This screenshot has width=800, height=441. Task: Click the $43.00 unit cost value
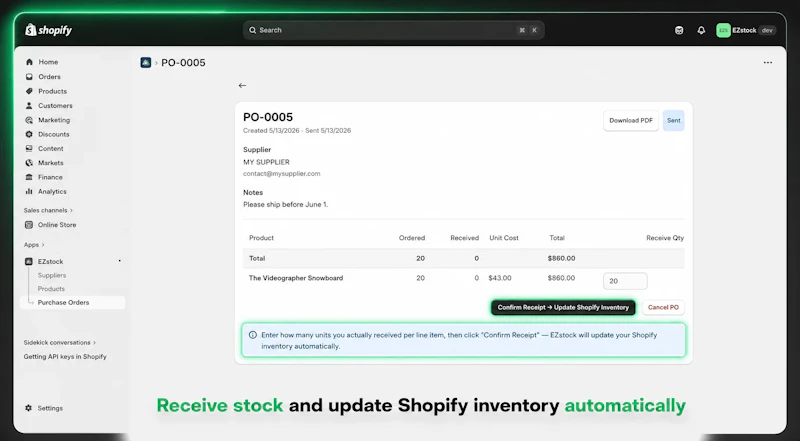[500, 278]
